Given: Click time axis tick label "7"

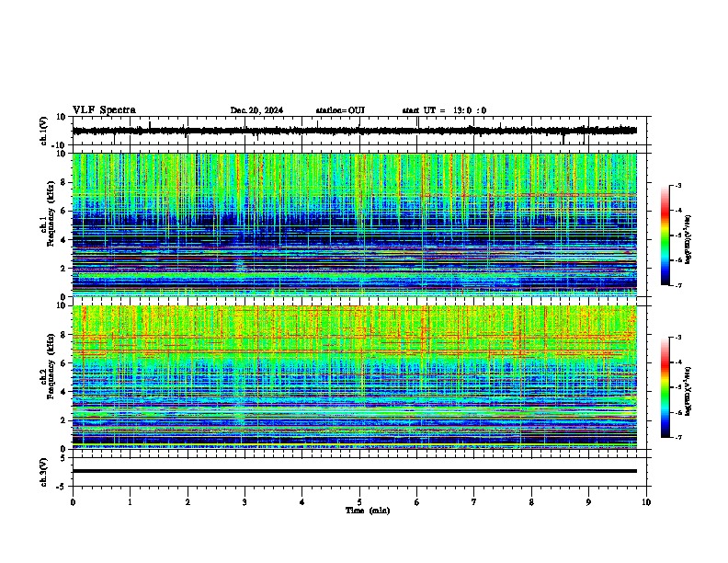Looking at the screenshot, I should pyautogui.click(x=474, y=502).
